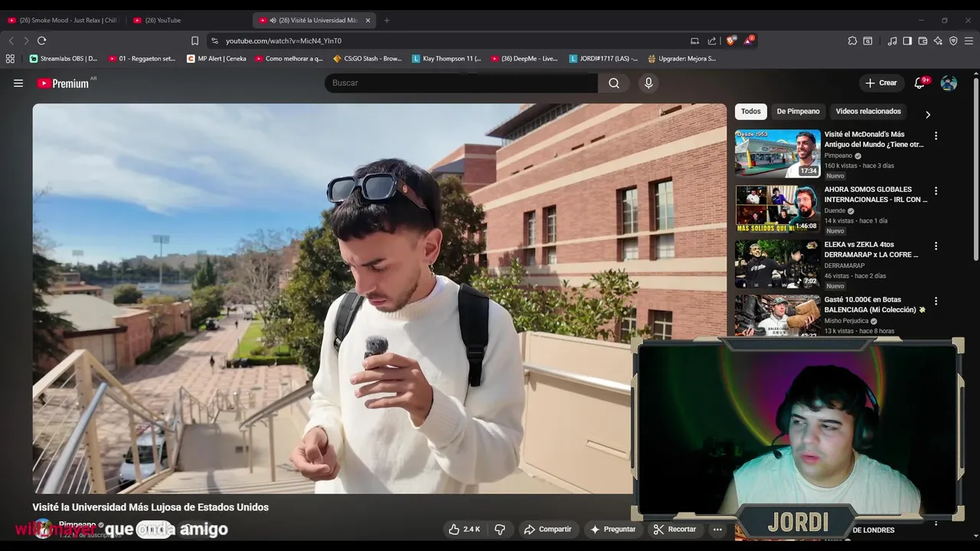
Task: Click install/cast screen icon in address bar
Action: (x=694, y=41)
